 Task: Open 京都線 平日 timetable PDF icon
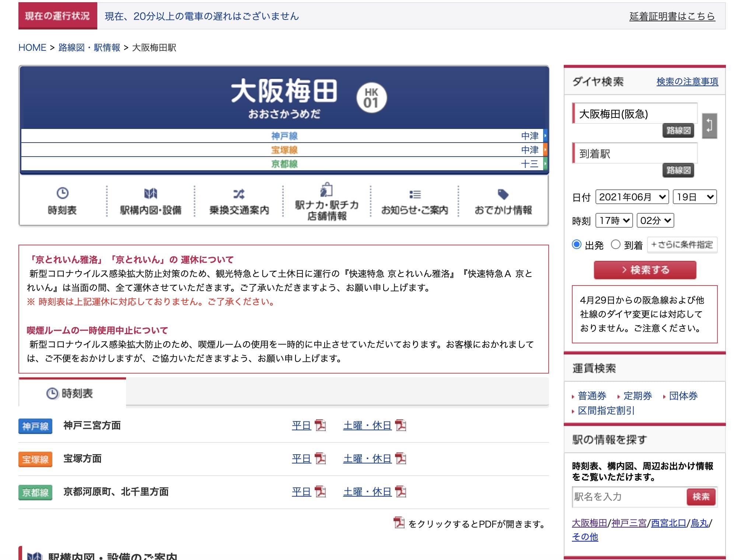(320, 491)
